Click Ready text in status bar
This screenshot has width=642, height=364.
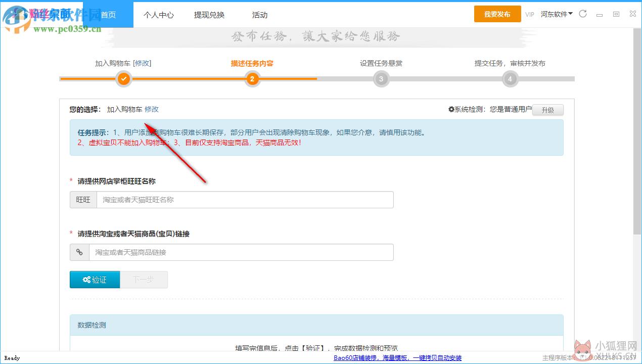click(x=12, y=358)
